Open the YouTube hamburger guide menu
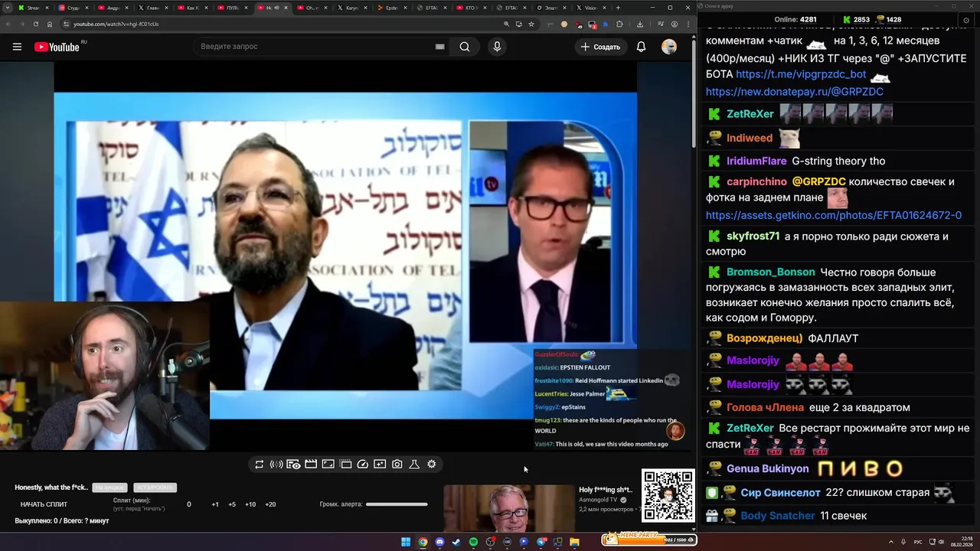 [x=17, y=47]
